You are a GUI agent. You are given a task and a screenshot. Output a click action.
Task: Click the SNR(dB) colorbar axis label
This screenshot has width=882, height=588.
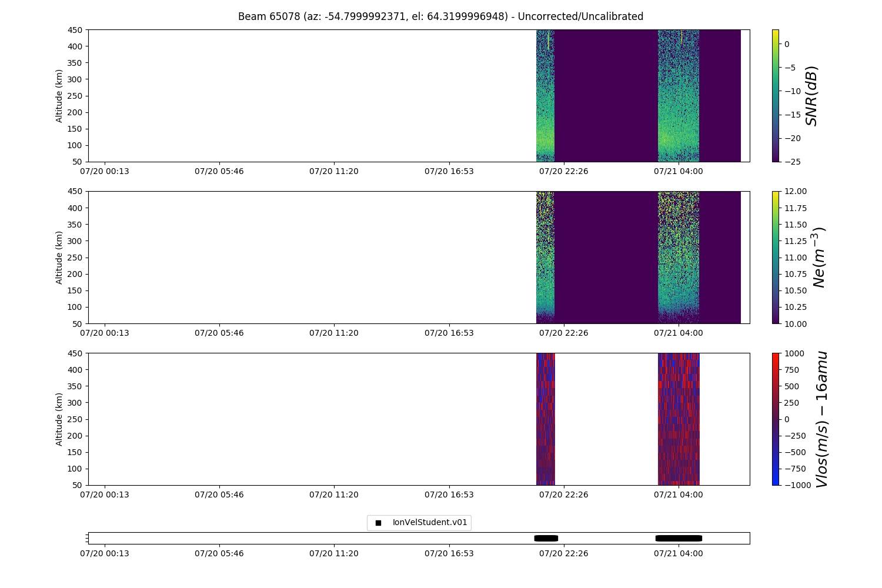pos(812,95)
